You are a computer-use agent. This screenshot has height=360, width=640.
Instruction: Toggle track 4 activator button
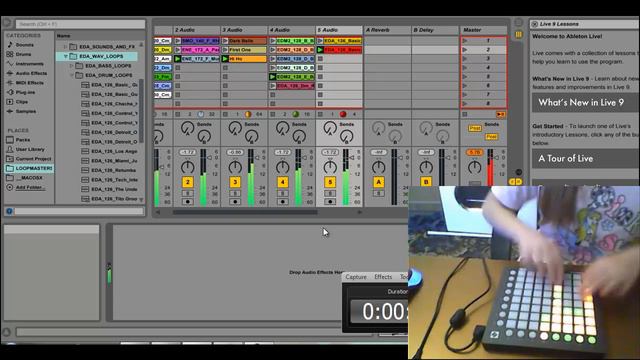282,182
